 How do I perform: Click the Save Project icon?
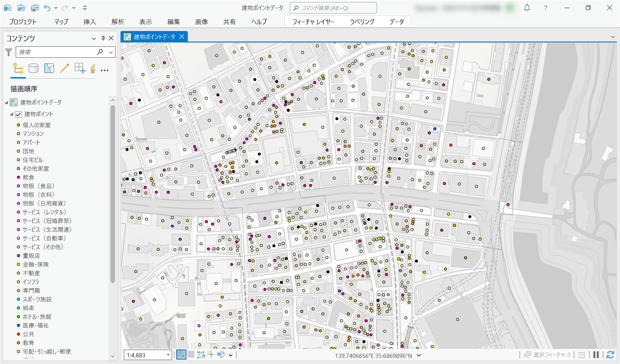click(x=35, y=8)
